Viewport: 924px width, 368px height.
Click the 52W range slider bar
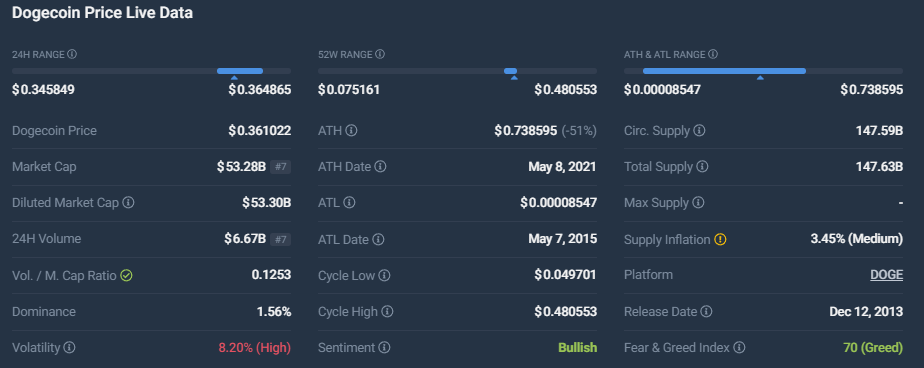(x=457, y=71)
